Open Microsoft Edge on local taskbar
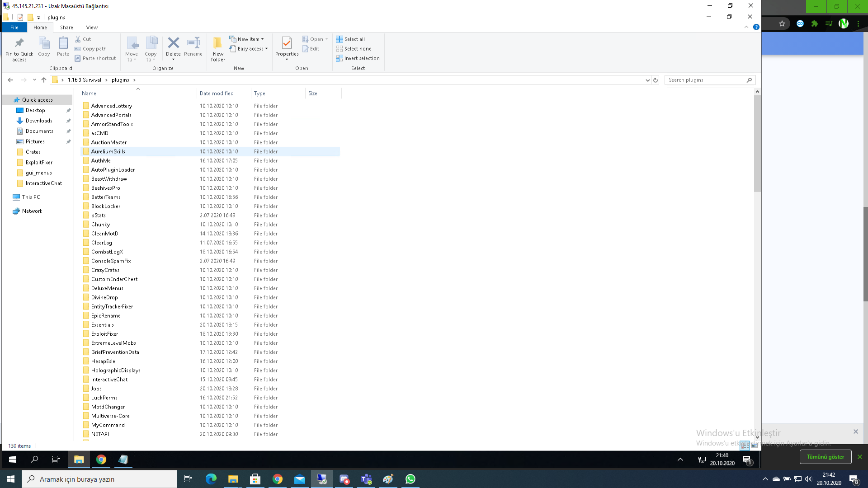Image resolution: width=868 pixels, height=488 pixels. coord(211,479)
